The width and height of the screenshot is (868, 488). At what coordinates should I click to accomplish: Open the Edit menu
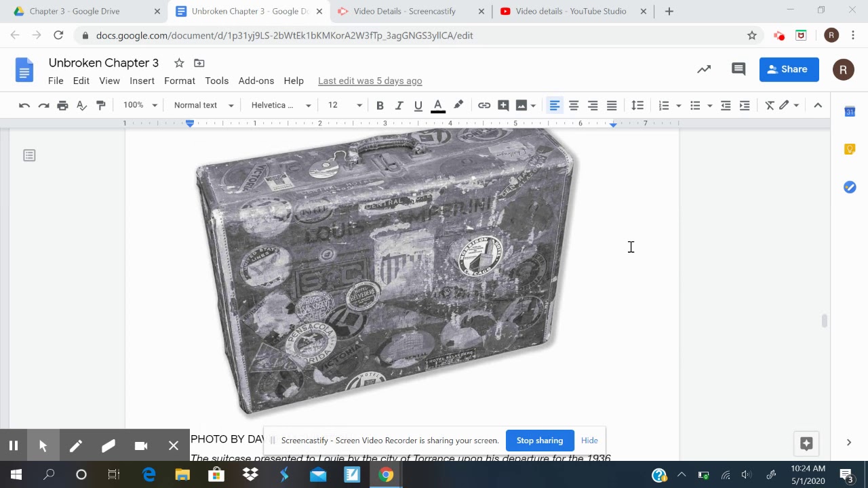81,81
